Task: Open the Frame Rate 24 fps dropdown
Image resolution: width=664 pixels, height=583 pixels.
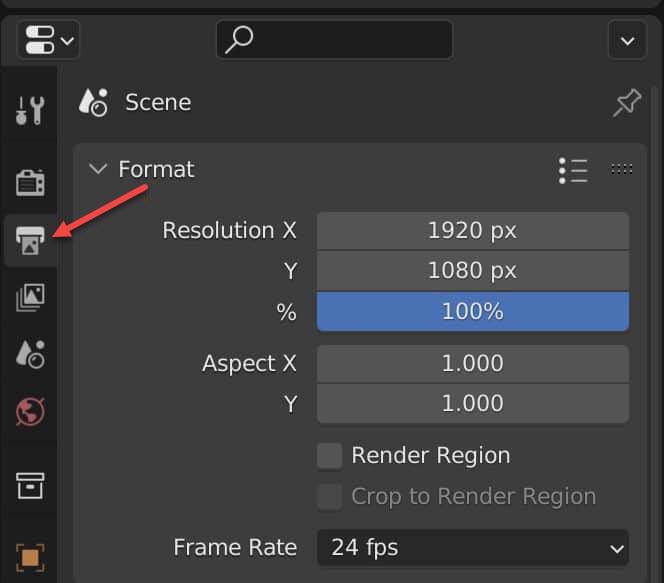Action: tap(473, 547)
